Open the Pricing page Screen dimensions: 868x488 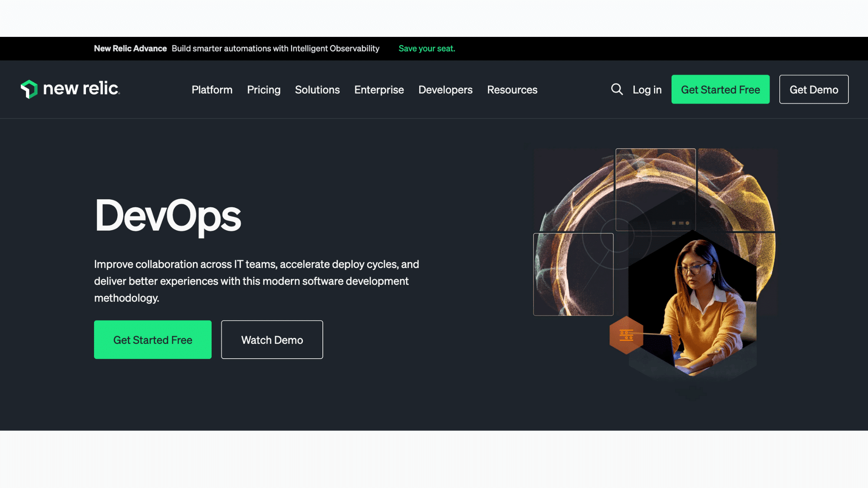coord(263,90)
